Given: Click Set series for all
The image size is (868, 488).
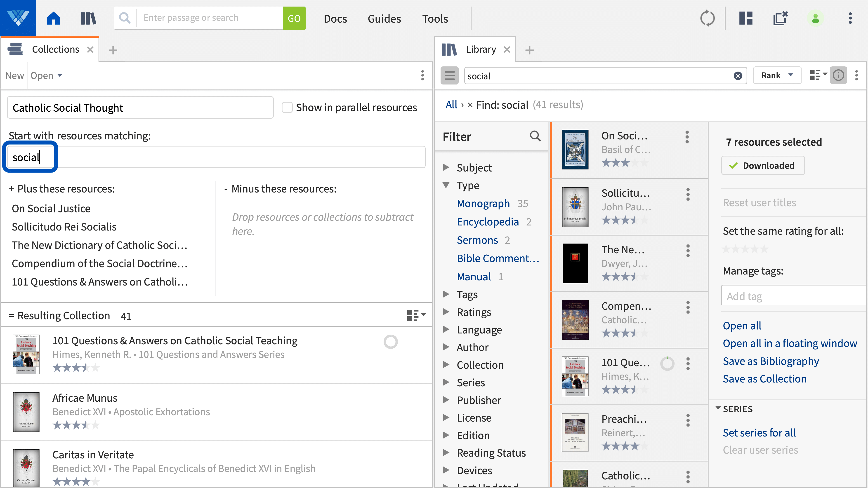Looking at the screenshot, I should (759, 432).
